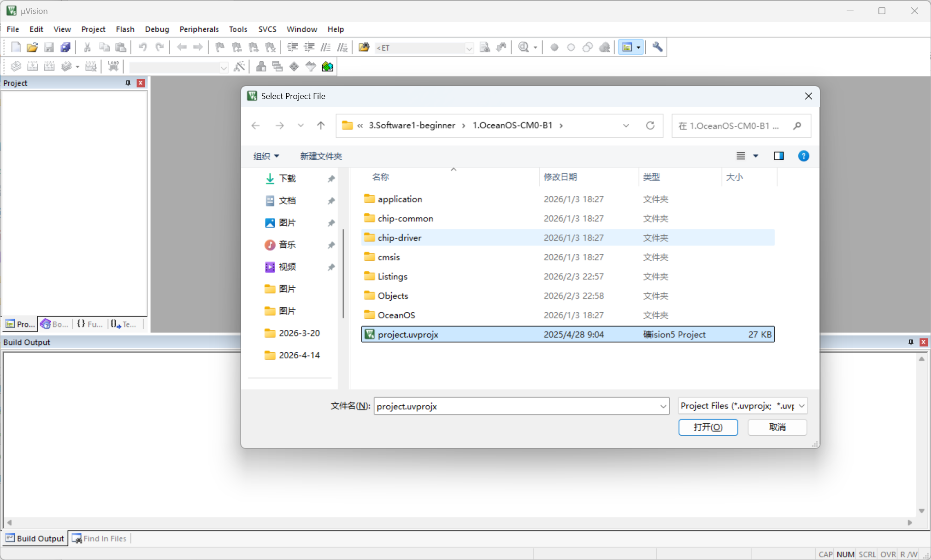Open the Project menu
The image size is (931, 560).
point(94,29)
